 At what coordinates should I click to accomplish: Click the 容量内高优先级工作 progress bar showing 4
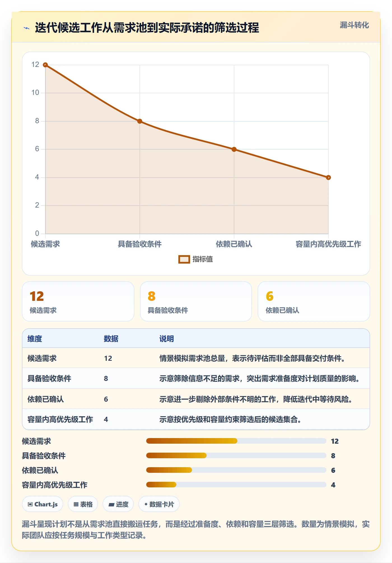coord(236,485)
